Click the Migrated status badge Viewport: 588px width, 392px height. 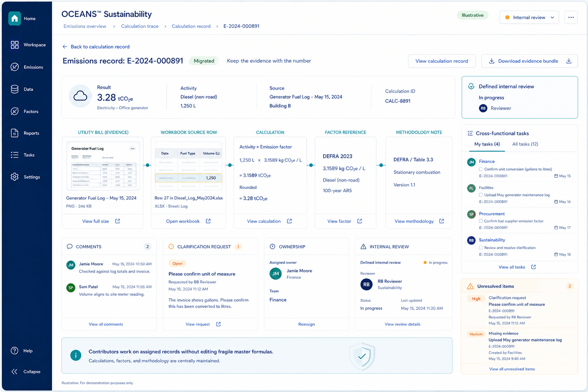(204, 61)
